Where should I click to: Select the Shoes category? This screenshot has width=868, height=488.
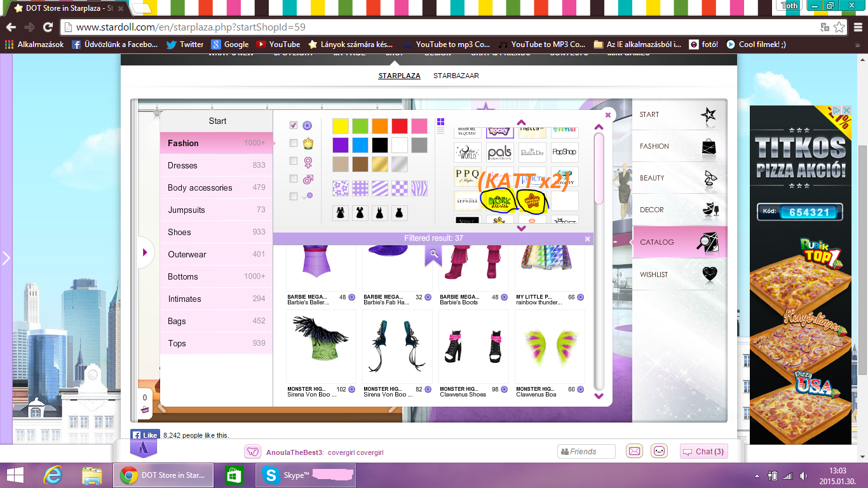(216, 232)
